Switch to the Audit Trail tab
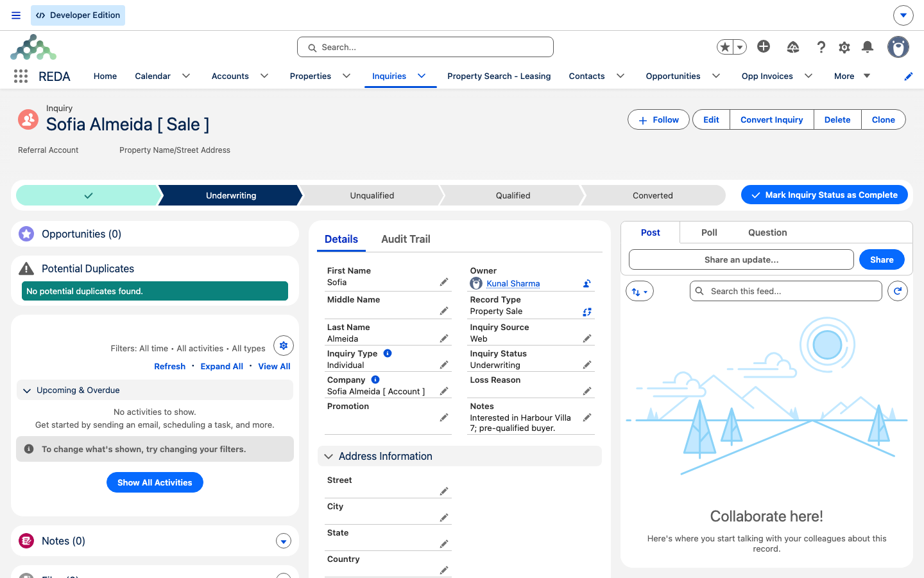Image resolution: width=924 pixels, height=578 pixels. [x=406, y=239]
